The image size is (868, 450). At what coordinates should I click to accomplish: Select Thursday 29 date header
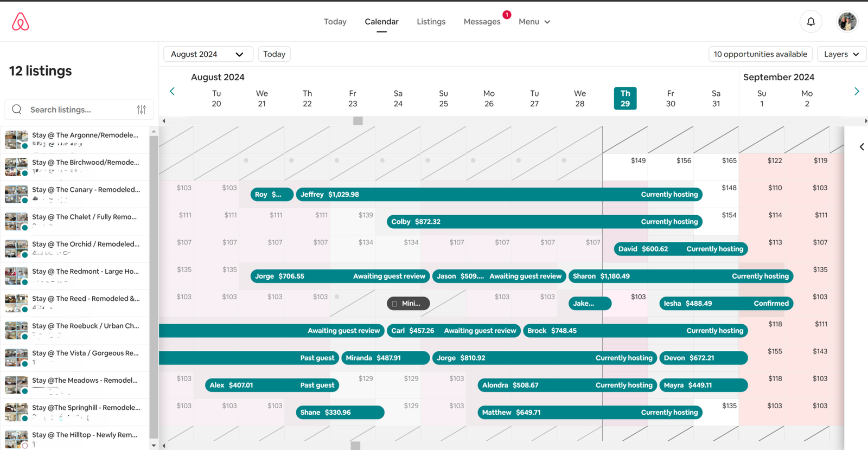(x=625, y=98)
